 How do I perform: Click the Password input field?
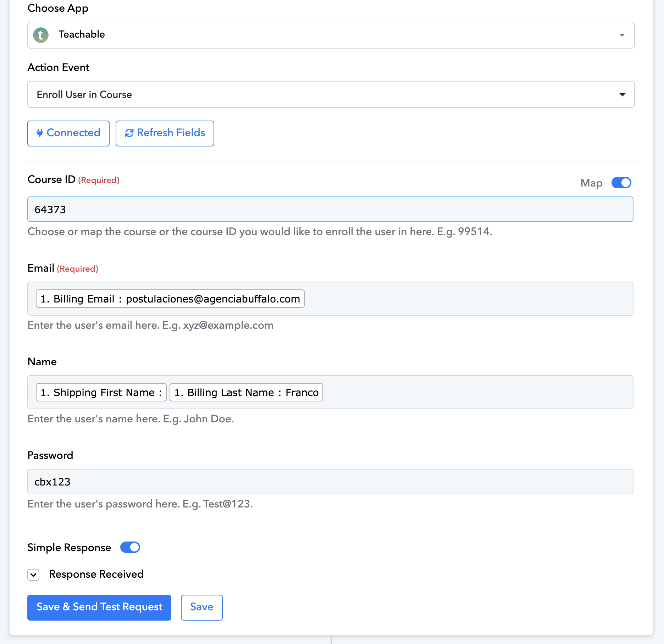330,482
